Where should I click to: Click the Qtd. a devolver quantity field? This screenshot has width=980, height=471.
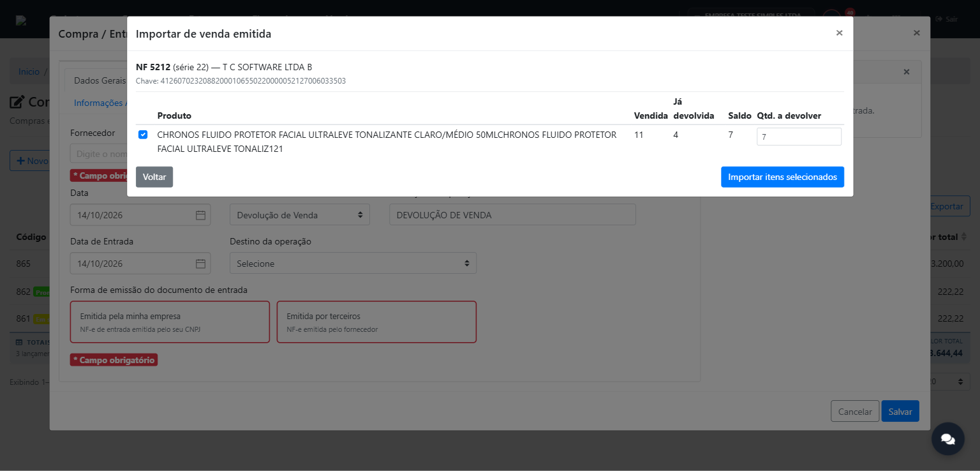(x=799, y=137)
